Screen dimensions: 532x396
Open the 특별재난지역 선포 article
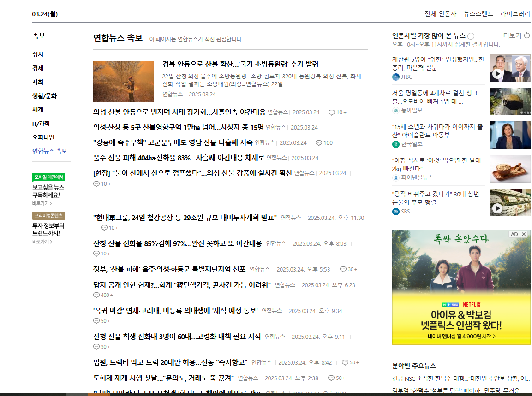pos(169,269)
